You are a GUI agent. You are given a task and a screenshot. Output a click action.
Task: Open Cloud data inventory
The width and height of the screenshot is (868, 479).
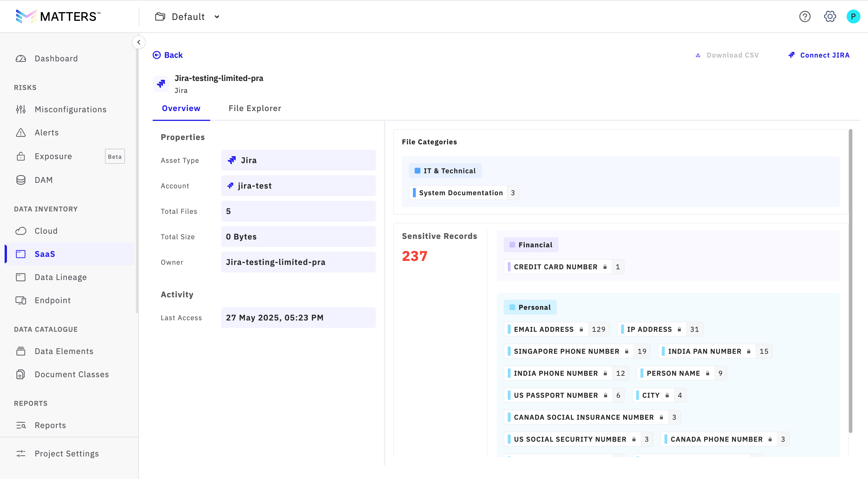(69, 231)
